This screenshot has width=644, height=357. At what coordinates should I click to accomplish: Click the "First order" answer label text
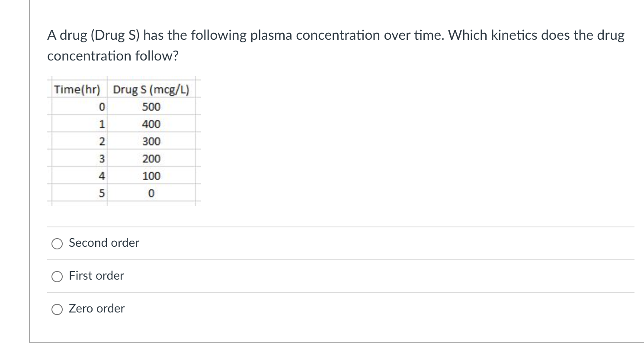pos(96,276)
